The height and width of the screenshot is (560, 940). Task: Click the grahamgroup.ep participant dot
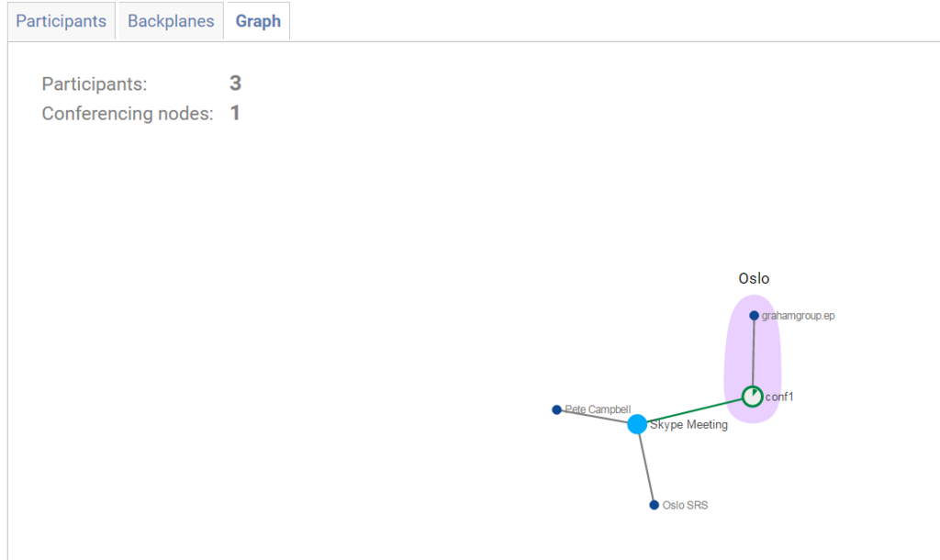[x=755, y=316]
